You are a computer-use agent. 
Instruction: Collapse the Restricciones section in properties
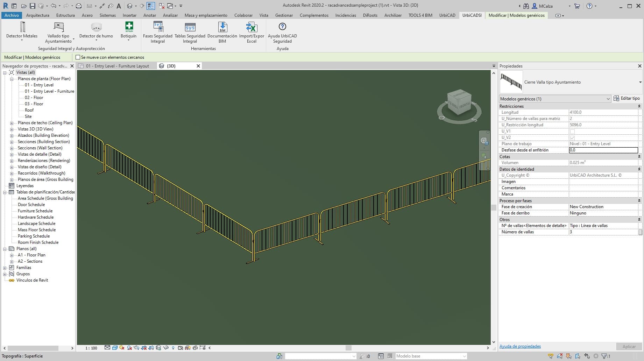tap(639, 106)
